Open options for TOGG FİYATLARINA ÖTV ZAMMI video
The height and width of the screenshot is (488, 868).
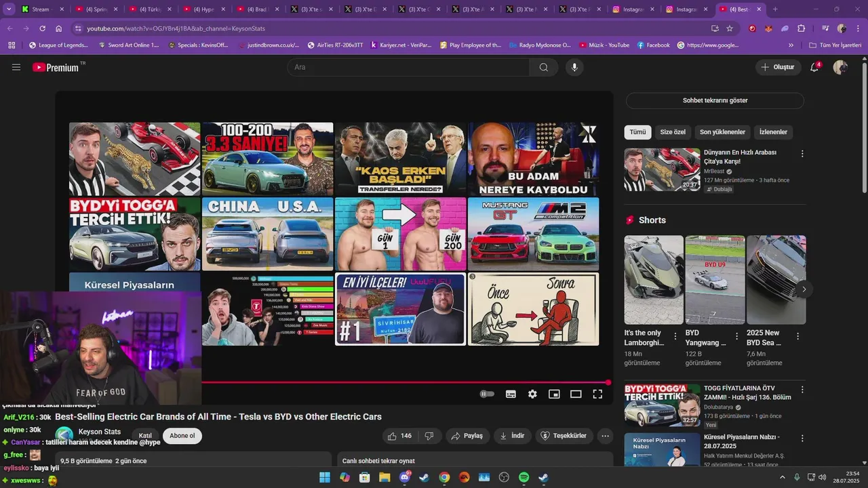[x=802, y=390]
